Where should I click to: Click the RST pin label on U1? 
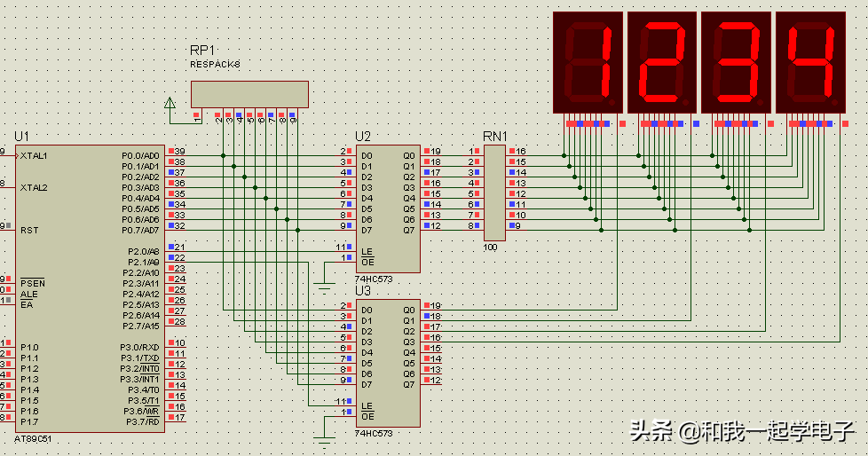(29, 230)
